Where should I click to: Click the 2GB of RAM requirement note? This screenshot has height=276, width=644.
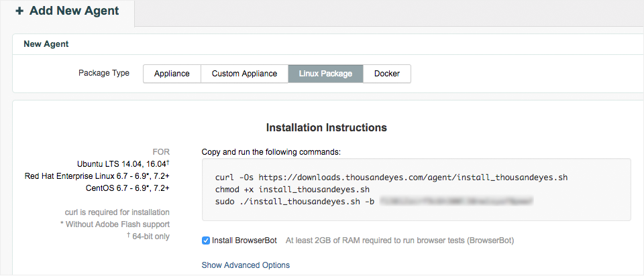pos(400,240)
